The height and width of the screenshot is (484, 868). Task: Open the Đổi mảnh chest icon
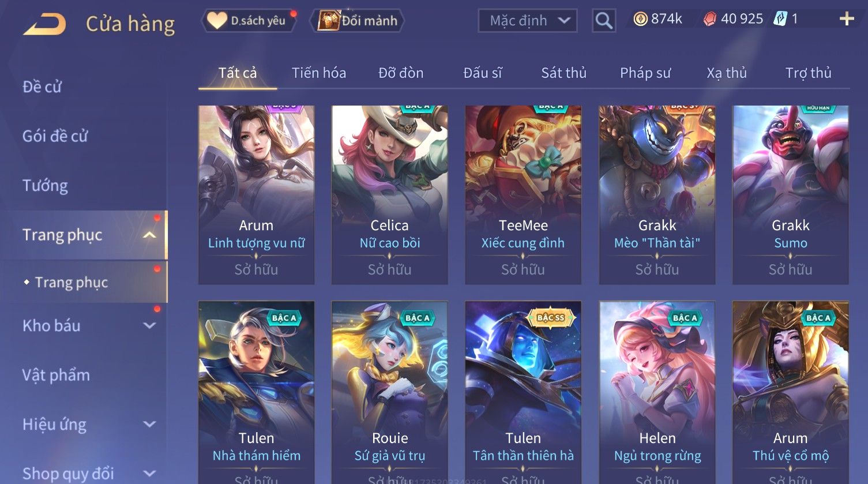pyautogui.click(x=328, y=21)
